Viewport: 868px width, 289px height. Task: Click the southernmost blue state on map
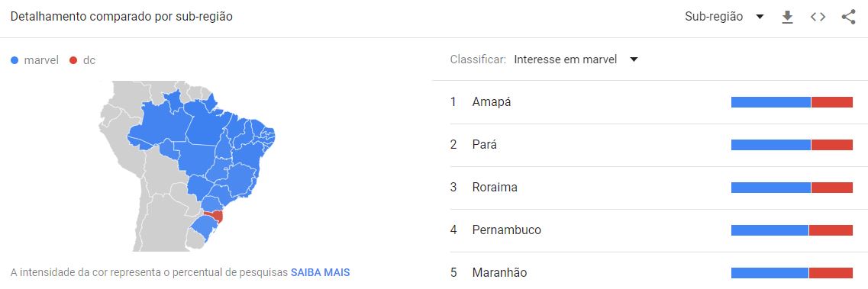tap(203, 228)
